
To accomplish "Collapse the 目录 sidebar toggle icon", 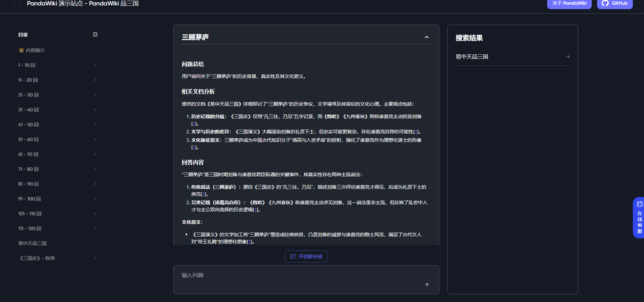I will pos(95,34).
